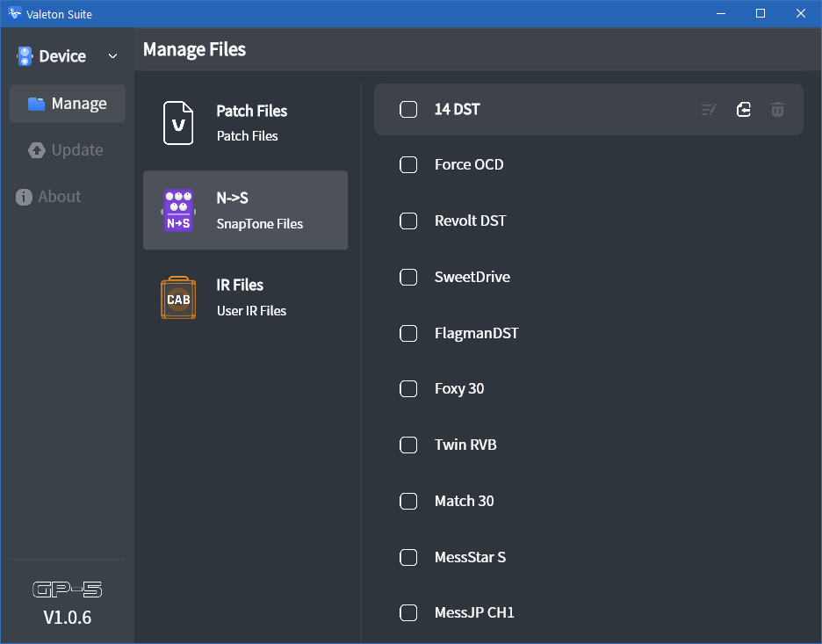Close the Valeton Suite window

point(801,14)
